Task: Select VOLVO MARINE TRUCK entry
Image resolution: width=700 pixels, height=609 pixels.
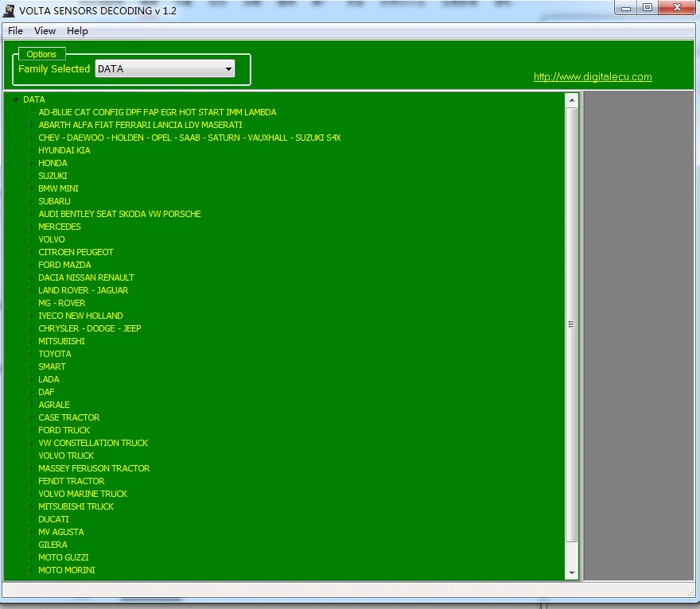Action: coord(83,494)
